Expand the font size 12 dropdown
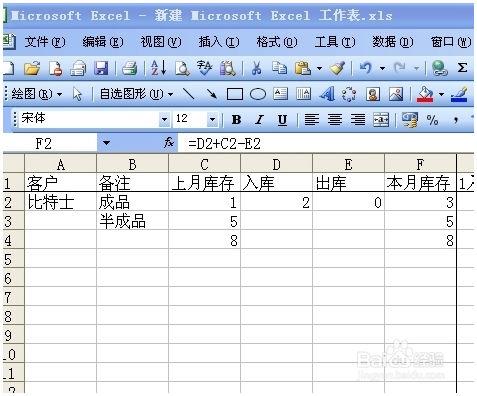477x396 pixels. click(212, 119)
